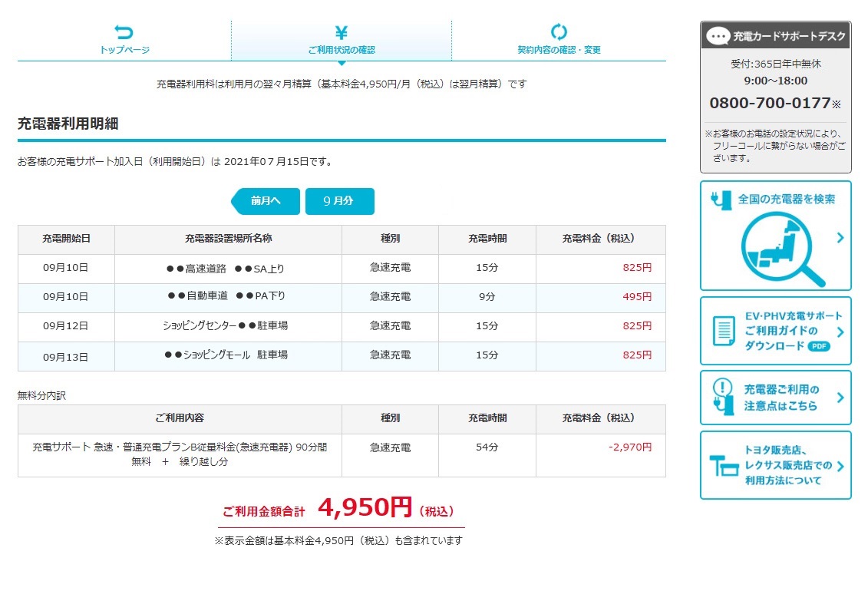Click the 9分 charging time cell
Image resolution: width=868 pixels, height=614 pixels.
pos(487,297)
